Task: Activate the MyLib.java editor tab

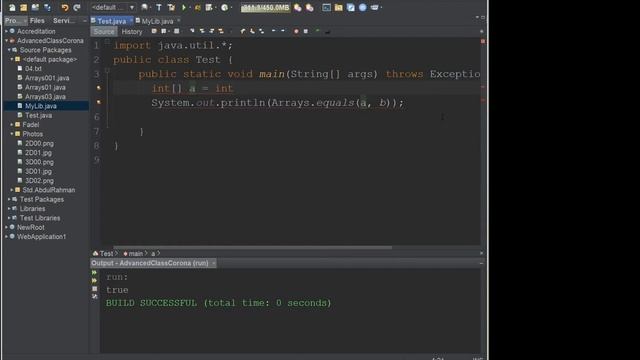Action: click(x=158, y=21)
